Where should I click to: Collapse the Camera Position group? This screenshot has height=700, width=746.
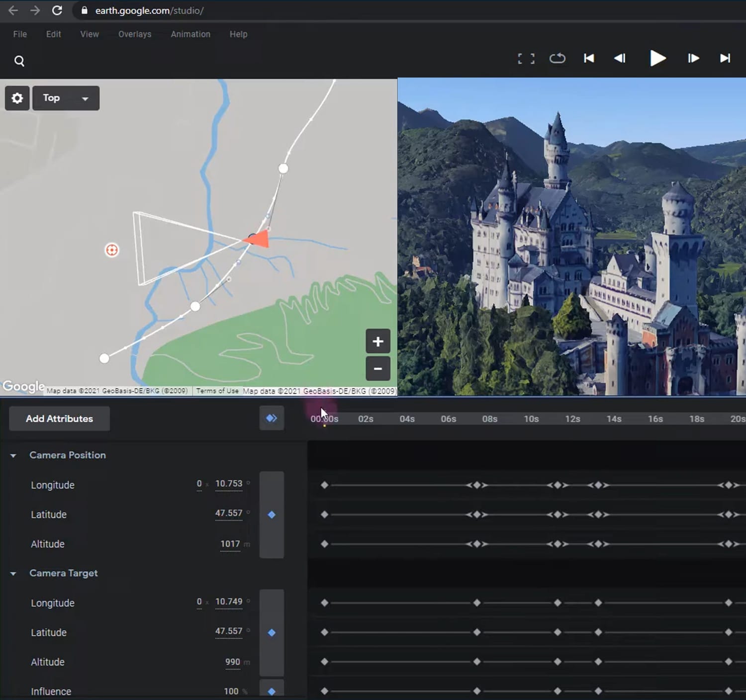(13, 455)
